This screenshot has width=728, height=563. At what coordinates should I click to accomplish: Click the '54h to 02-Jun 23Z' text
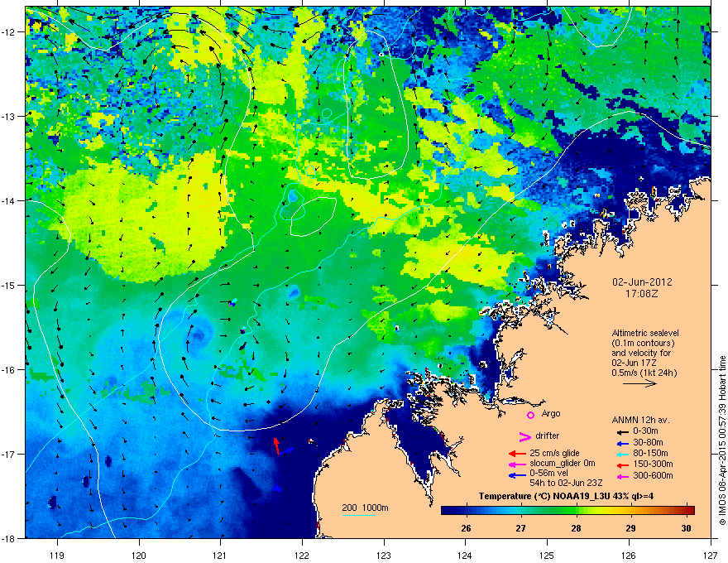click(x=566, y=483)
